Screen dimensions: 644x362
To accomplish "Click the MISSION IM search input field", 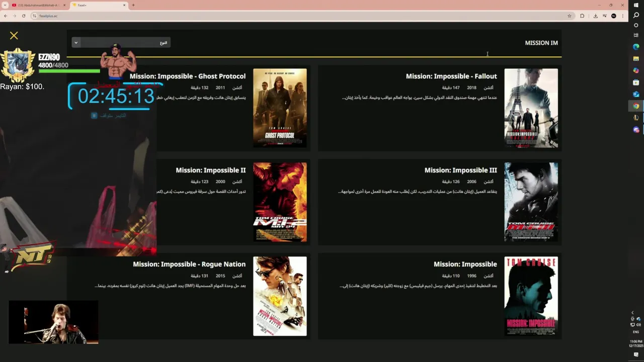I will coord(367,43).
